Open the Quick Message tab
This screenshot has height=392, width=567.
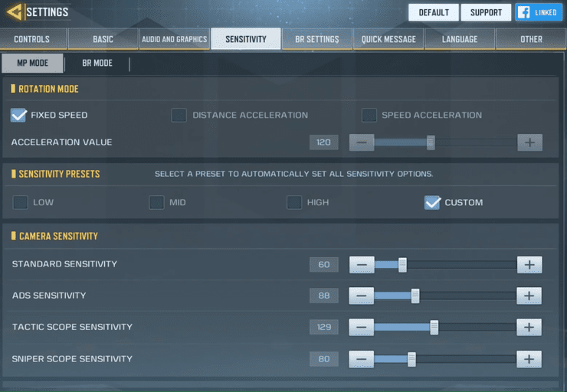click(x=388, y=39)
